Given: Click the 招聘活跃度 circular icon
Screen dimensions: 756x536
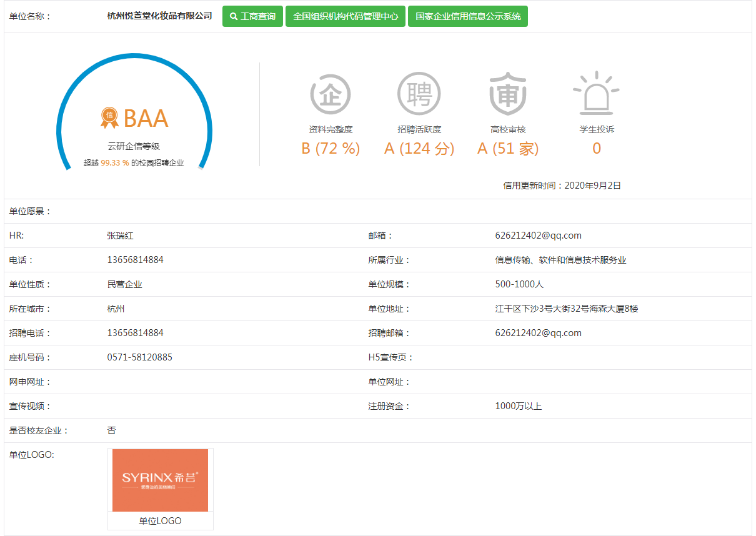Looking at the screenshot, I should (419, 94).
